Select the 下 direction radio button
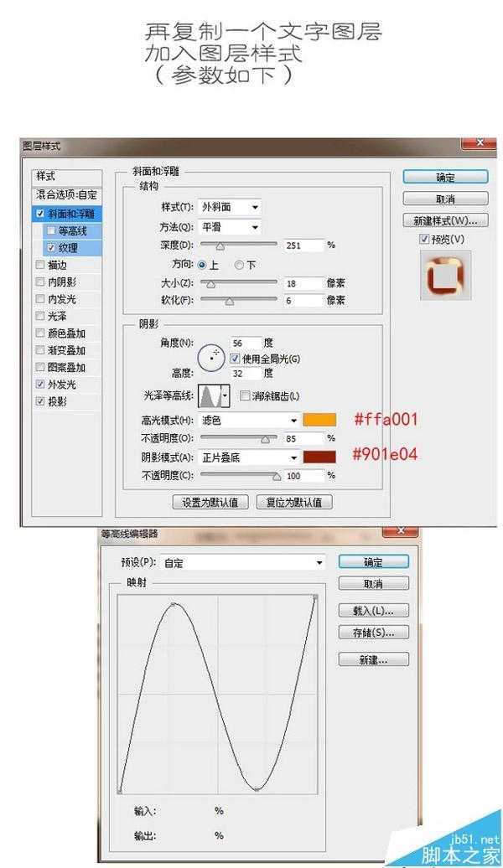Image resolution: width=503 pixels, height=868 pixels. pos(239,265)
